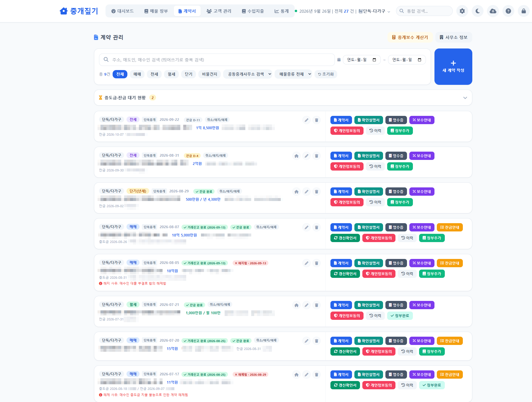Go to 매물 장부 tab
The image size is (532, 402).
156,11
